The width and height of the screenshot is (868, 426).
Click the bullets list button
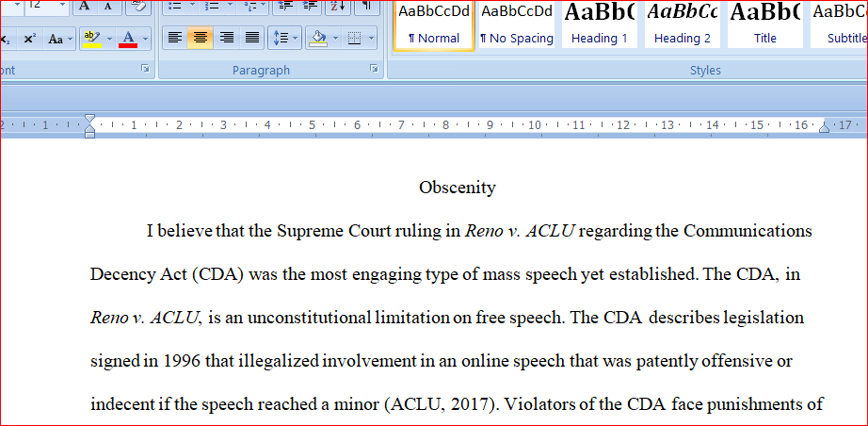pos(174,6)
